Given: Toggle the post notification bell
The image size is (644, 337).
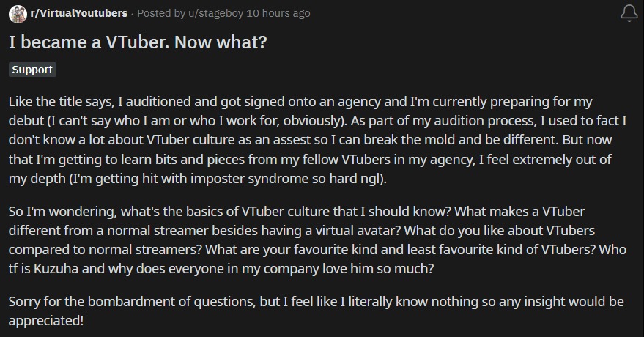Looking at the screenshot, I should pyautogui.click(x=629, y=13).
